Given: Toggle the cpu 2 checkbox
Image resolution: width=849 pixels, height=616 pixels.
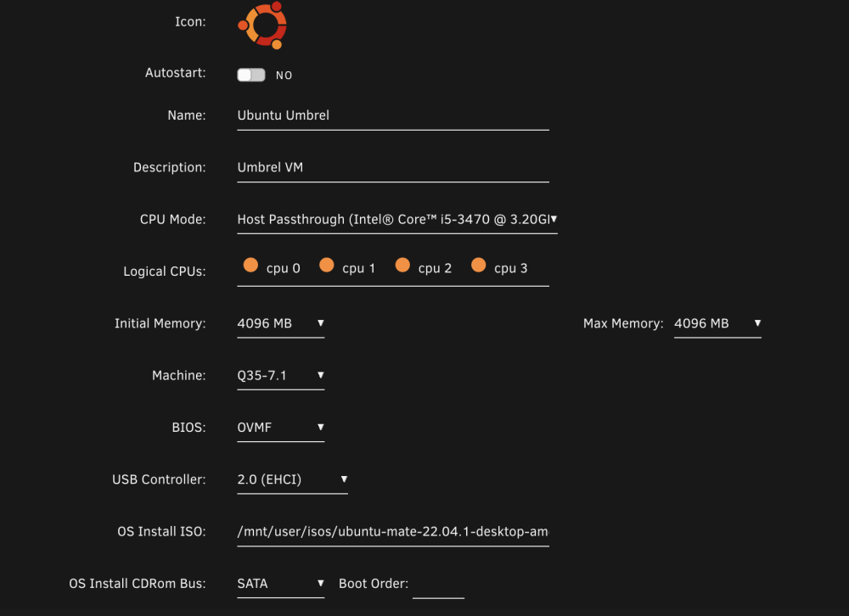Looking at the screenshot, I should [x=402, y=266].
